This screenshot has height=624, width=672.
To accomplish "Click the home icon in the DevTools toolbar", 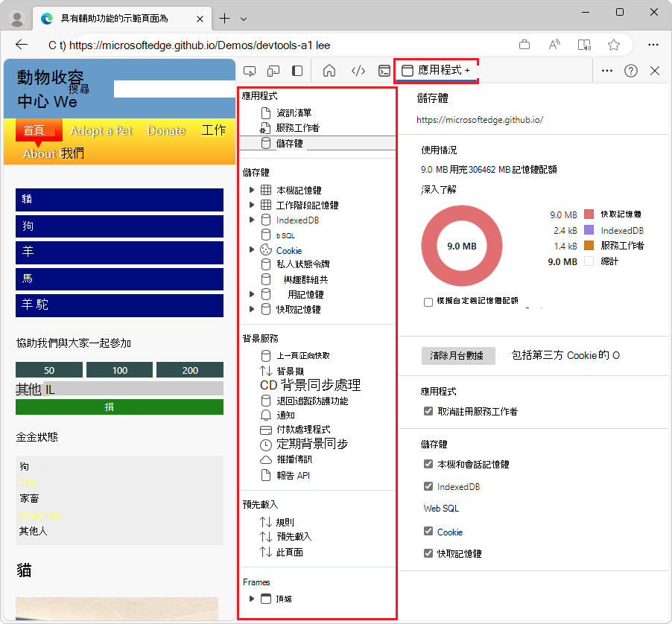I will 328,71.
